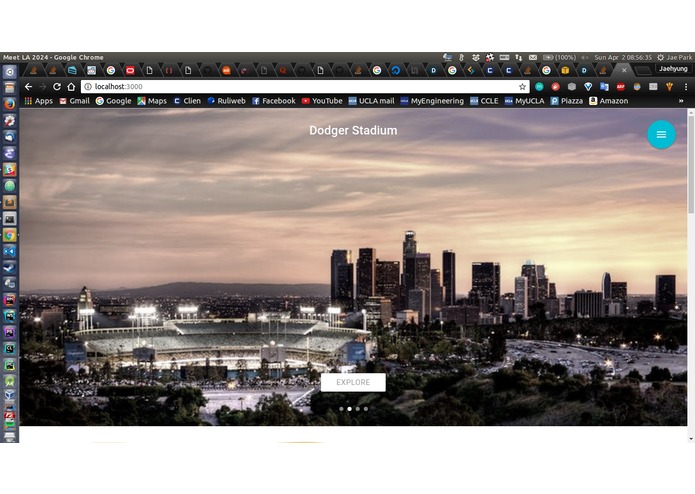Open the Sun Apr 2 clock menu
The image size is (695, 494).
click(623, 57)
